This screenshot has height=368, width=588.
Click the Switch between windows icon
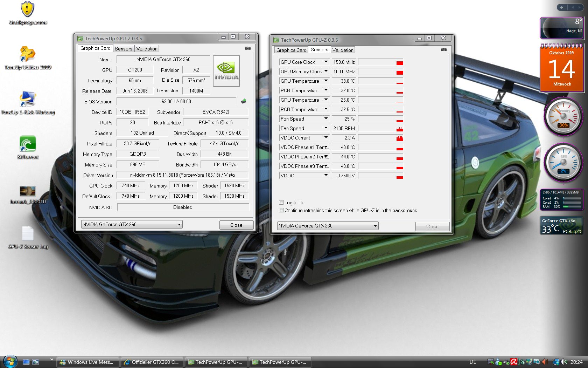coord(35,362)
